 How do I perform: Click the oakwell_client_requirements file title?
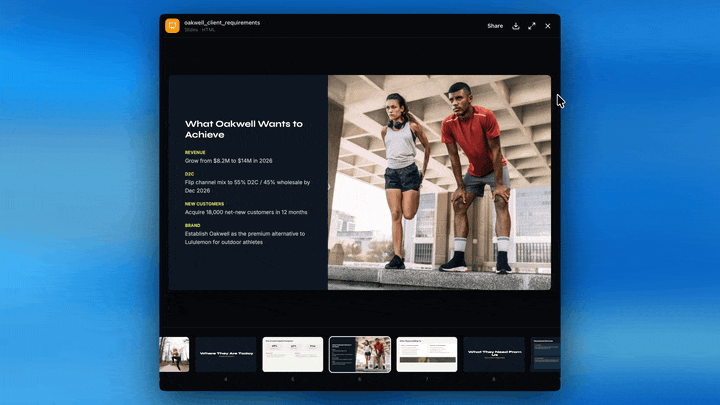coord(222,22)
